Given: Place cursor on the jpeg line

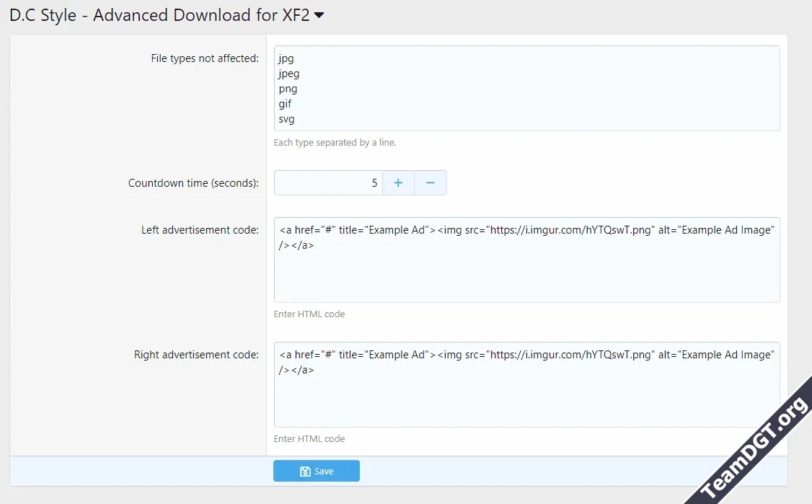Looking at the screenshot, I should pyautogui.click(x=289, y=74).
